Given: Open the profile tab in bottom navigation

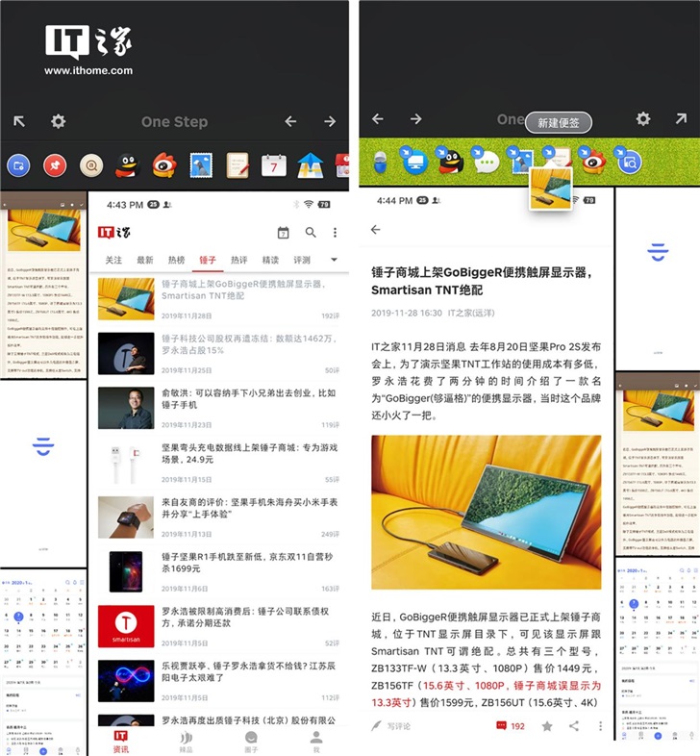Looking at the screenshot, I should 316,742.
